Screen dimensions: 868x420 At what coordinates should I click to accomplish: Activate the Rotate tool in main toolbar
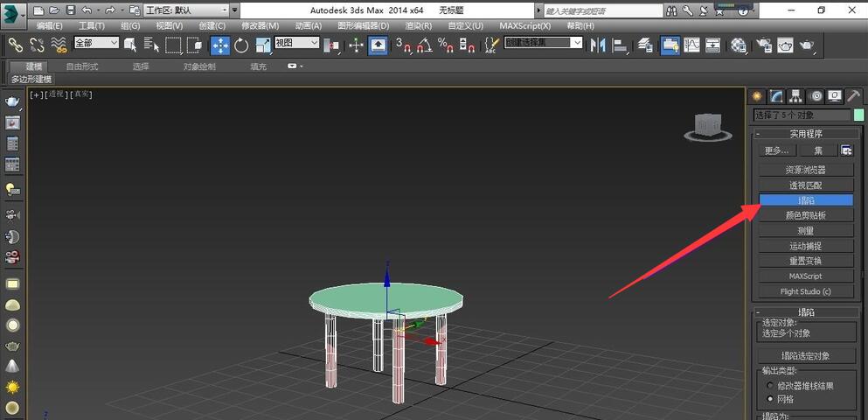(241, 45)
